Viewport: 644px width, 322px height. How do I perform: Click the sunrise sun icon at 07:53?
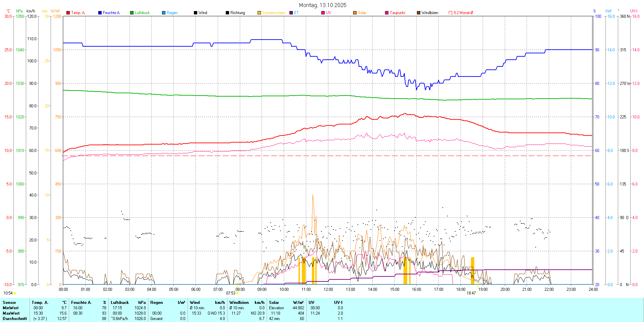click(x=238, y=293)
